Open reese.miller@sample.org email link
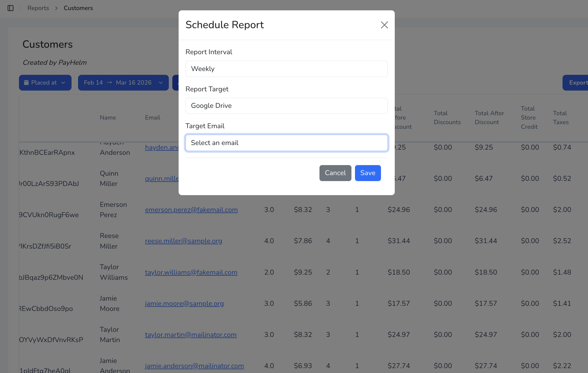Viewport: 588px width, 373px height. 183,241
